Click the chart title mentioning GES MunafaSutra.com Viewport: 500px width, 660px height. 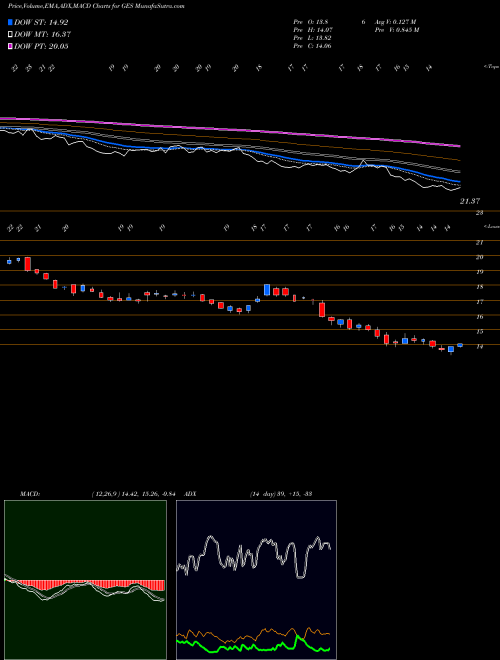pos(96,6)
